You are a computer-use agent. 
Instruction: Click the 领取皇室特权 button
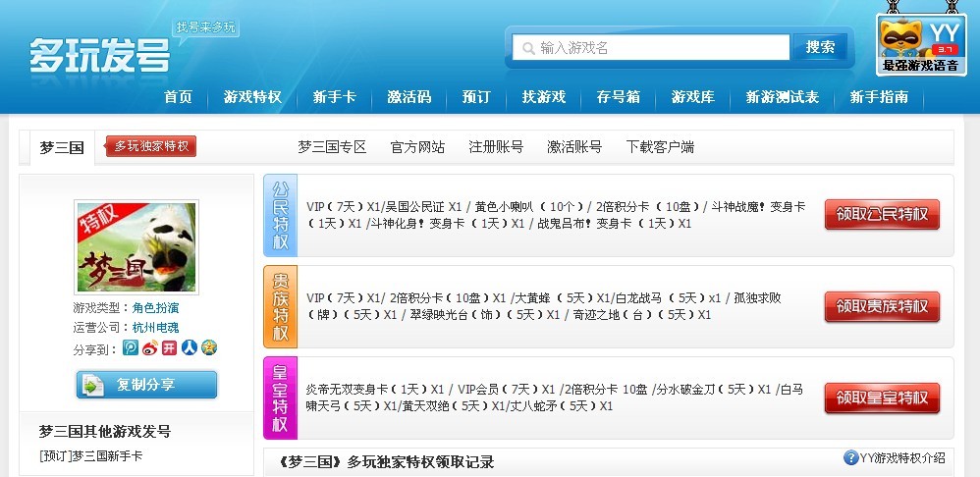[x=882, y=397]
